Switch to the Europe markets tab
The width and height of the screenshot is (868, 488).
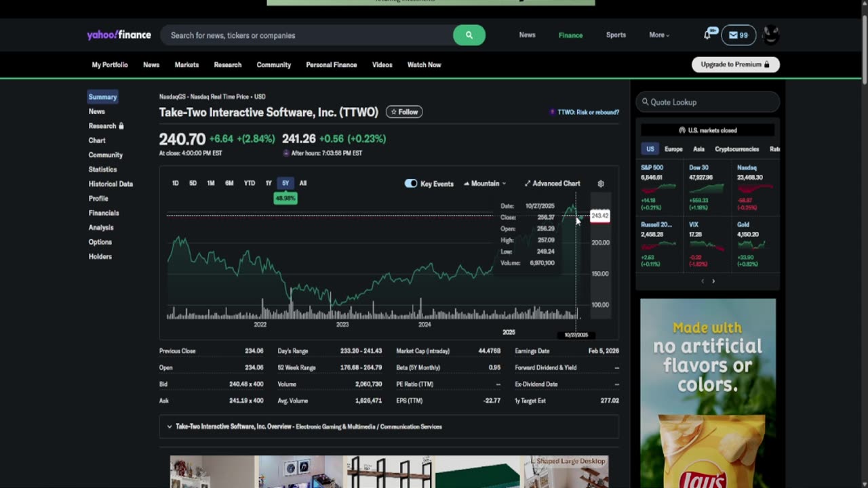click(673, 149)
